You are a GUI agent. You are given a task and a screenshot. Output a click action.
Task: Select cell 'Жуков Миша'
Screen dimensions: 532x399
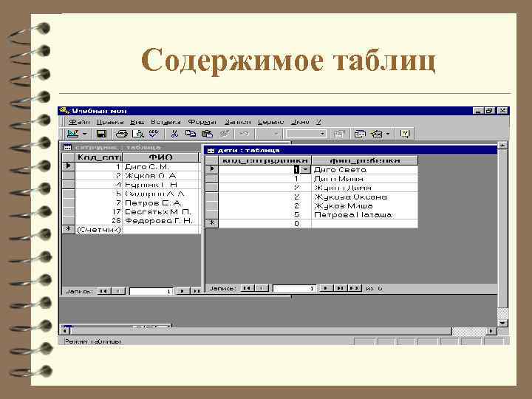(x=365, y=205)
